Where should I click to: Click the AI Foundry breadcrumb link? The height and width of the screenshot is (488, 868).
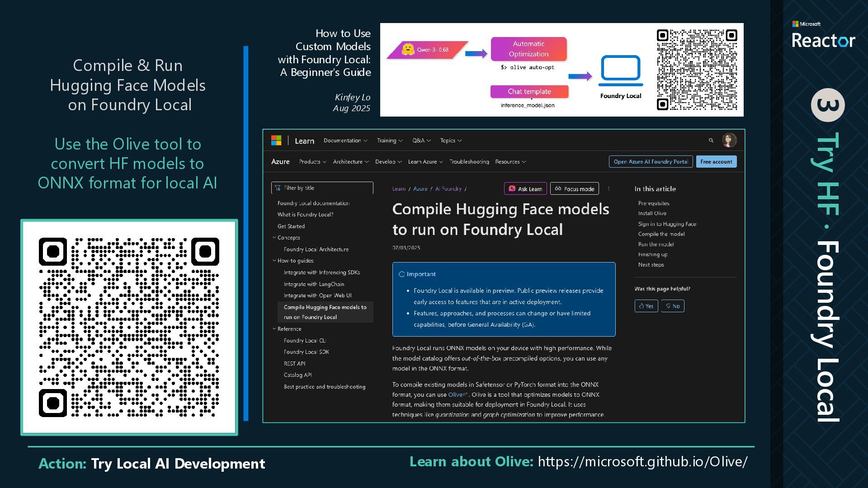[x=448, y=189]
